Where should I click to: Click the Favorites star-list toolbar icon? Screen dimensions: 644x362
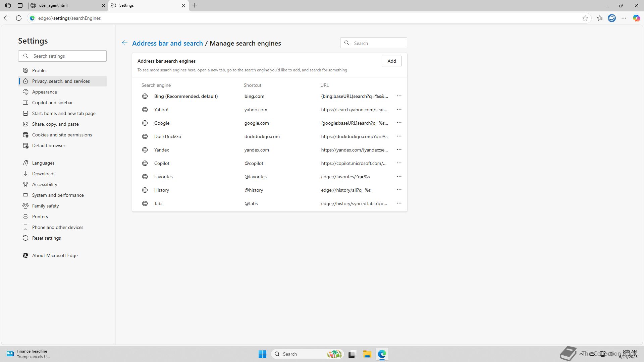click(x=600, y=18)
